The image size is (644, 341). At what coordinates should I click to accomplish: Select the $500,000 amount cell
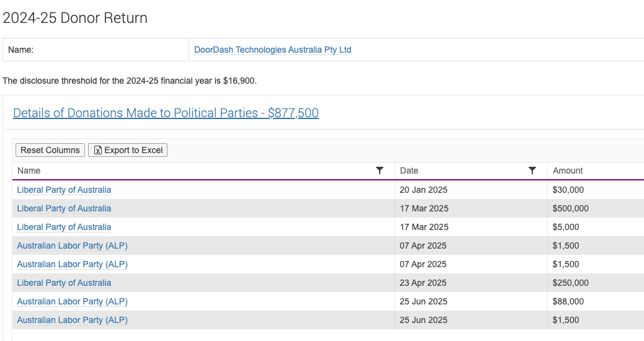(x=570, y=208)
